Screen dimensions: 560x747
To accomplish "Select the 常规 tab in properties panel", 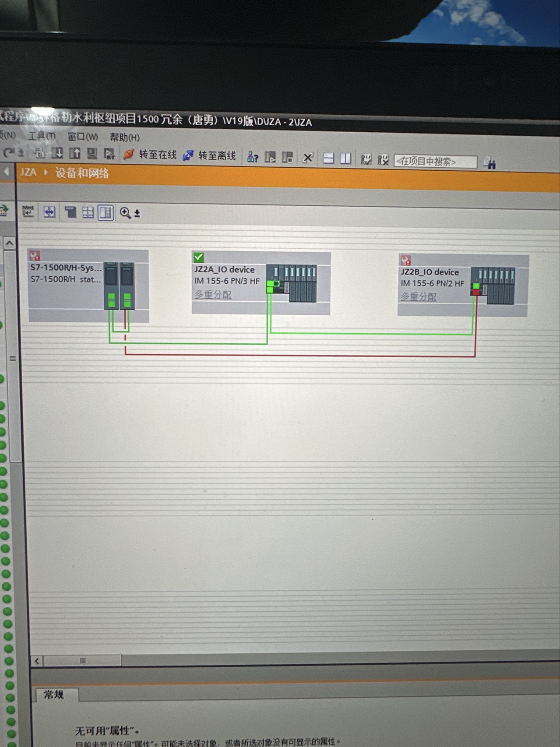I will [55, 694].
